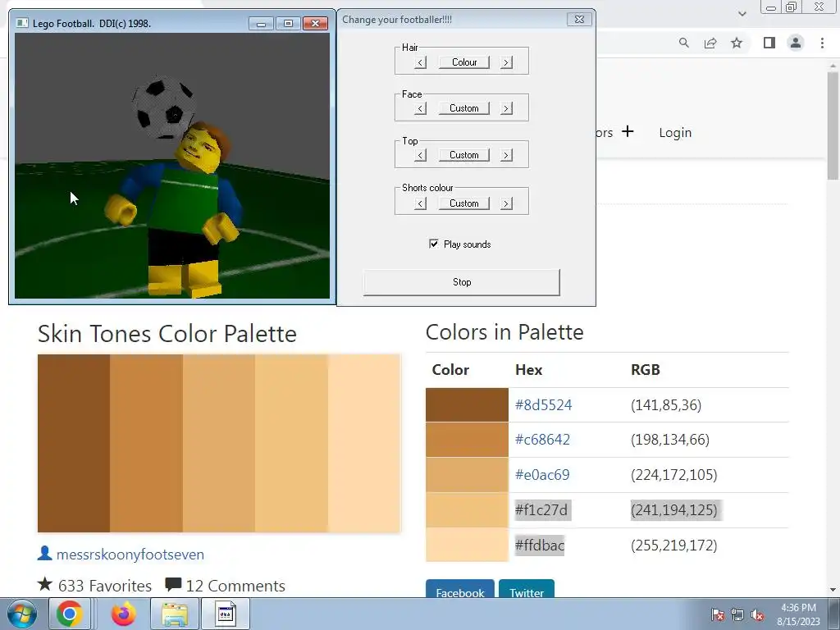Image resolution: width=840 pixels, height=630 pixels.
Task: Select previous Shorts colour arrow
Action: click(421, 203)
